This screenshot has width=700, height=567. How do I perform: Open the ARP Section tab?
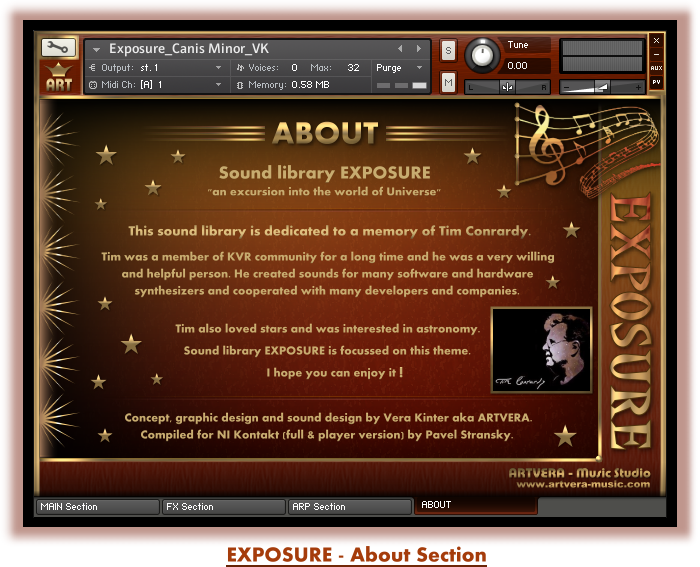coord(349,507)
